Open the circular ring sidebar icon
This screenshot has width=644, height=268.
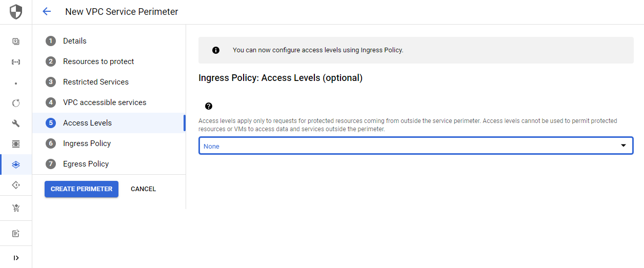tap(16, 103)
